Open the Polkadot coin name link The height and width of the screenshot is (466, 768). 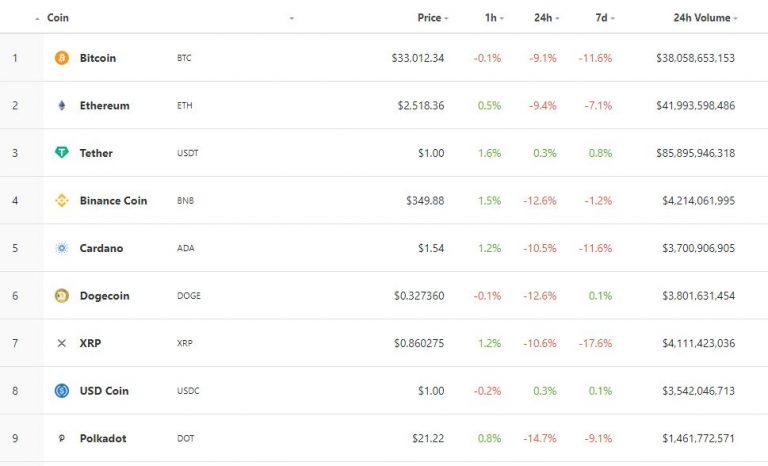coord(103,438)
